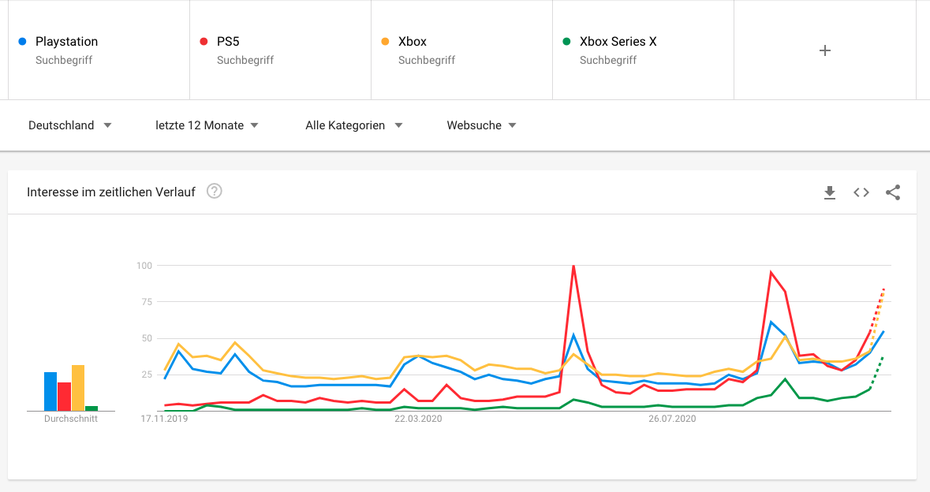Click the green Xbox Series X color dot
Screen dimensions: 930x492
(567, 41)
